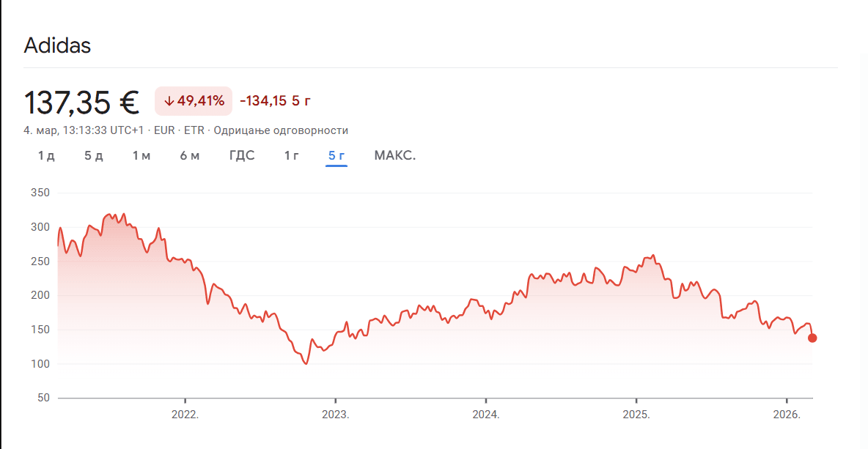Select the "ГДС" year-to-date tab
The height and width of the screenshot is (449, 868).
click(x=242, y=155)
